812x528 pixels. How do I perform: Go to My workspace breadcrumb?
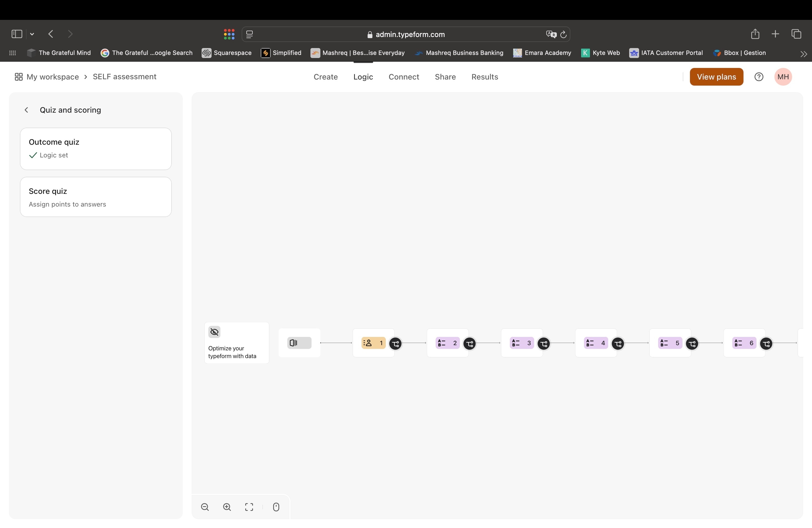47,77
